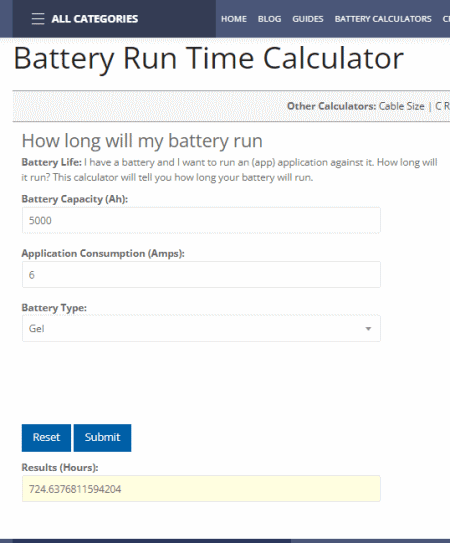This screenshot has width=450, height=543.
Task: Open the C R calculator link
Action: click(x=442, y=106)
